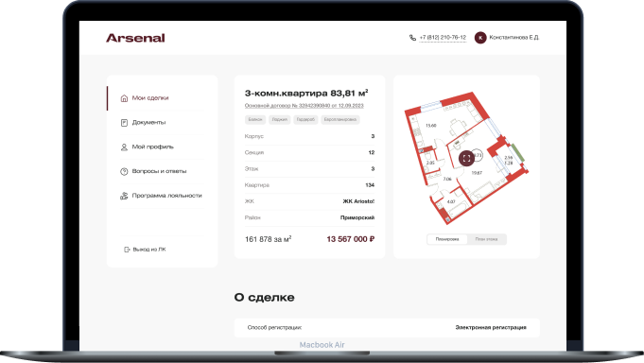Click the 3-комн.квартира 83,81 м² heading
This screenshot has height=363, width=644.
pos(306,94)
